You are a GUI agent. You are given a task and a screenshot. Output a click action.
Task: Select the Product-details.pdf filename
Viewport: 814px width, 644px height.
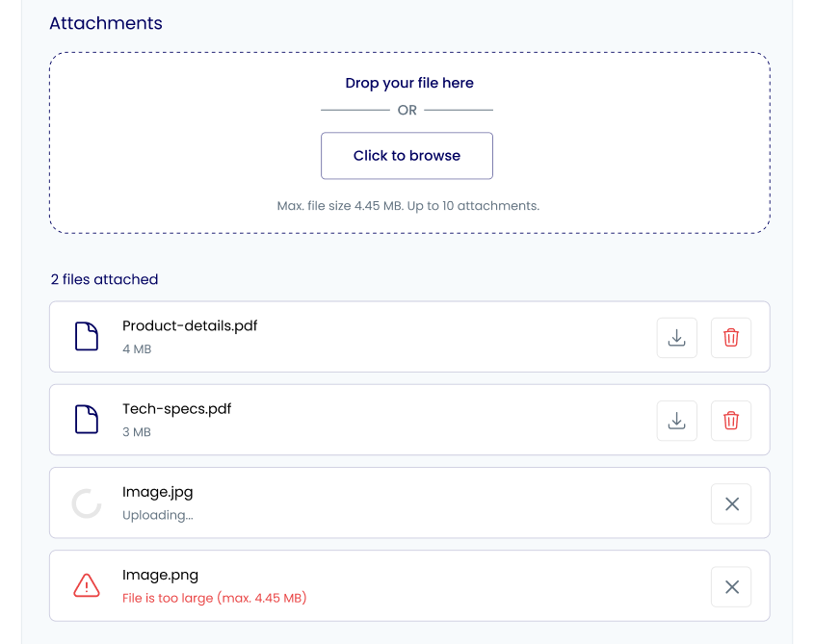190,326
